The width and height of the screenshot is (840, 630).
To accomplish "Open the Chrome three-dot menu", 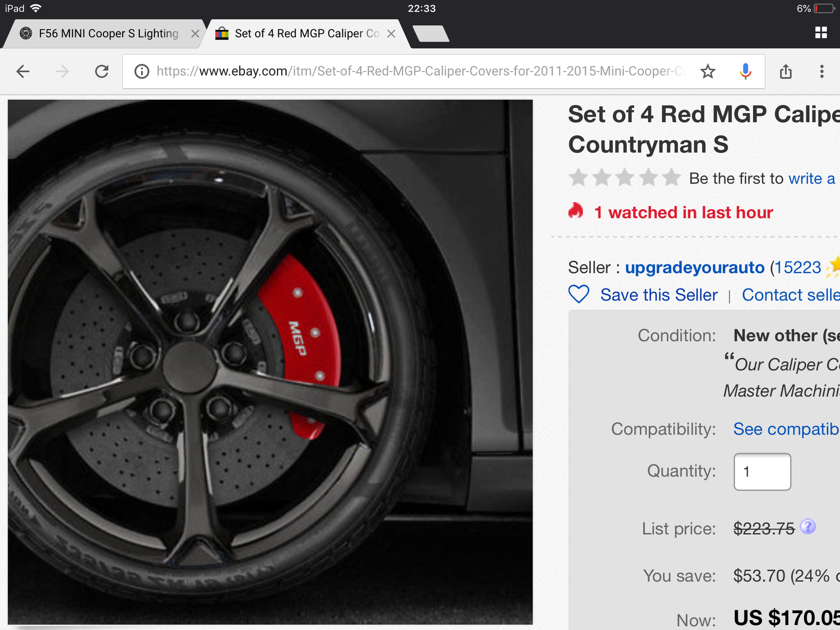I will coord(822,71).
